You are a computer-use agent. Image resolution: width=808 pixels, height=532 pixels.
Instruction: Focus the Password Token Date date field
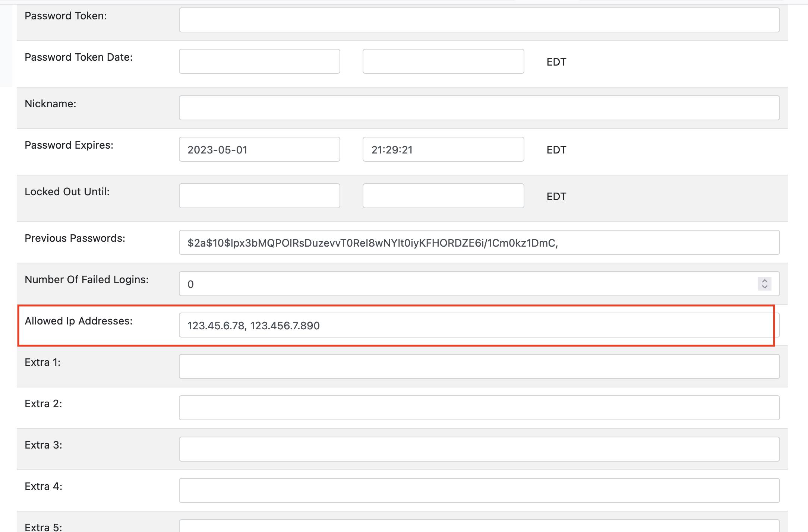(x=259, y=61)
